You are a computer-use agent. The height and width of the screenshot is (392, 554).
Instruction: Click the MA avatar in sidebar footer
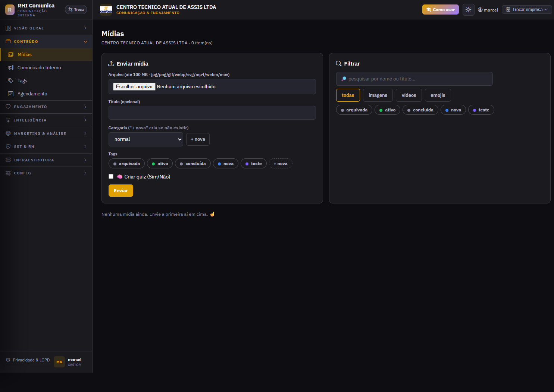pos(59,362)
